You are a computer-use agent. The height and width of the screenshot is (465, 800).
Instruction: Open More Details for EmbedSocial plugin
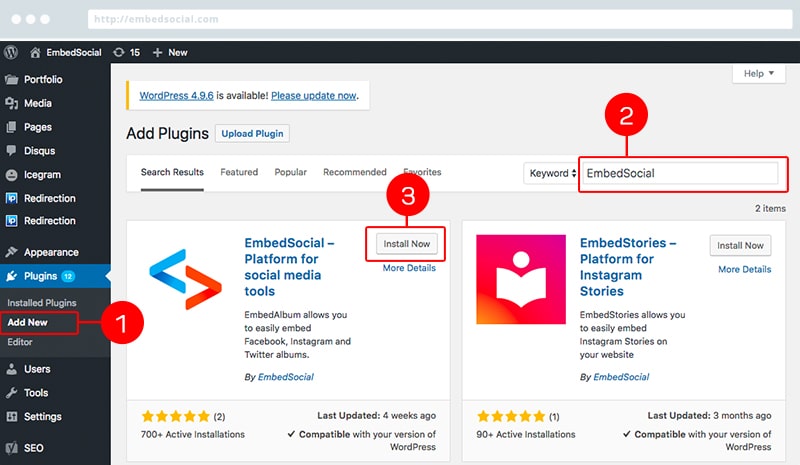click(x=409, y=268)
